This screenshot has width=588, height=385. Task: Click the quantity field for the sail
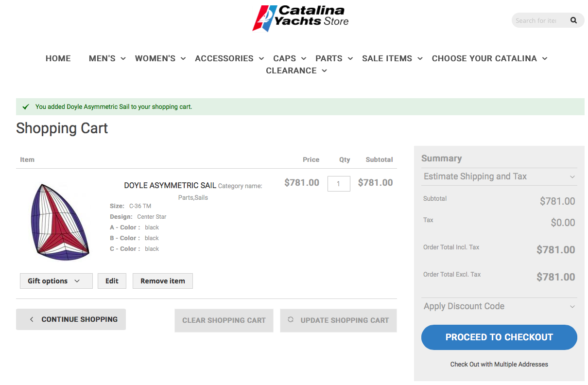[x=339, y=184]
